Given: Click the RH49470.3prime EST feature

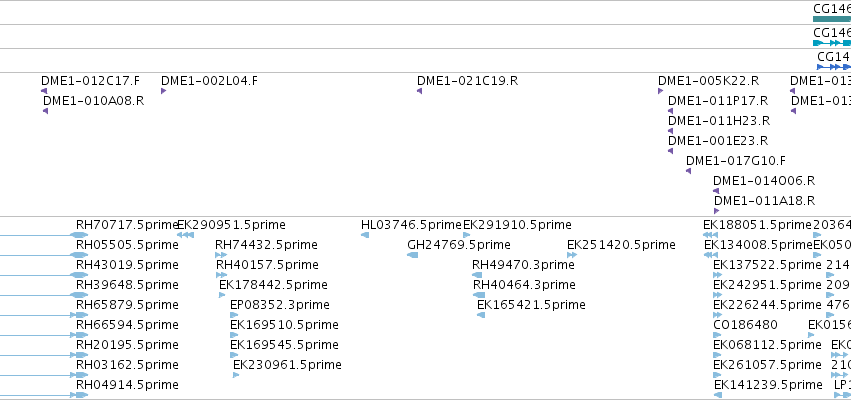Looking at the screenshot, I should [x=477, y=275].
